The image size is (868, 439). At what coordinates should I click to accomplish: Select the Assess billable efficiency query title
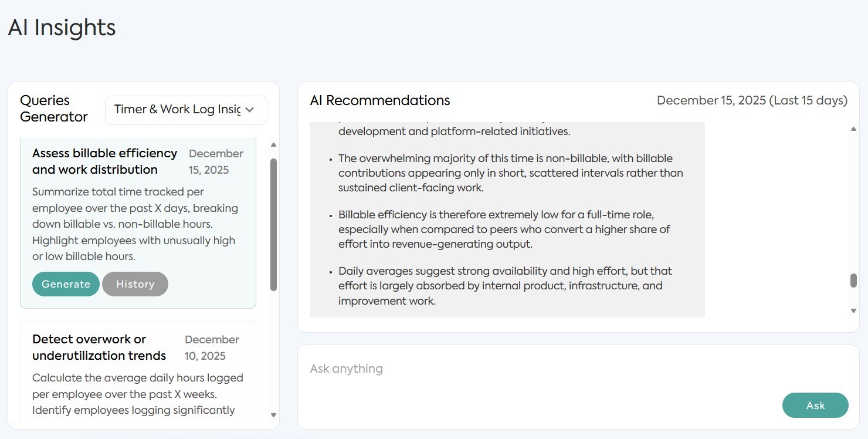104,161
